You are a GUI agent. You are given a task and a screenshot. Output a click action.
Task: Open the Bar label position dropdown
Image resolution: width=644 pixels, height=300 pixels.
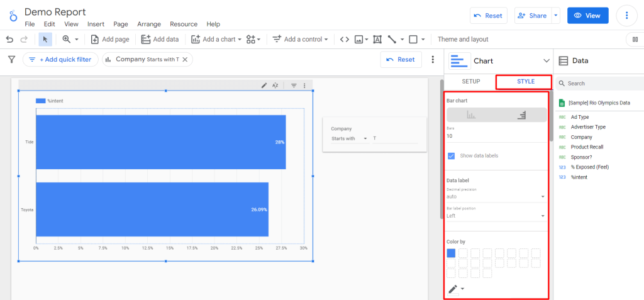496,216
